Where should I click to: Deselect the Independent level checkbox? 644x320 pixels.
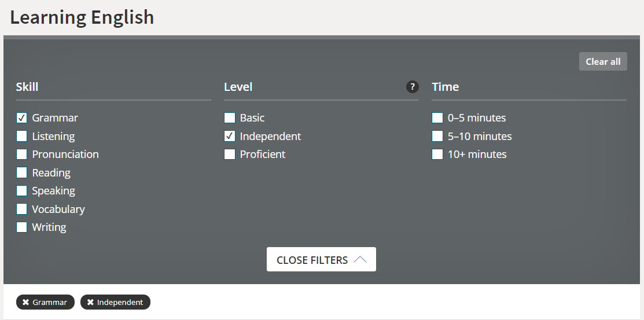pos(230,137)
